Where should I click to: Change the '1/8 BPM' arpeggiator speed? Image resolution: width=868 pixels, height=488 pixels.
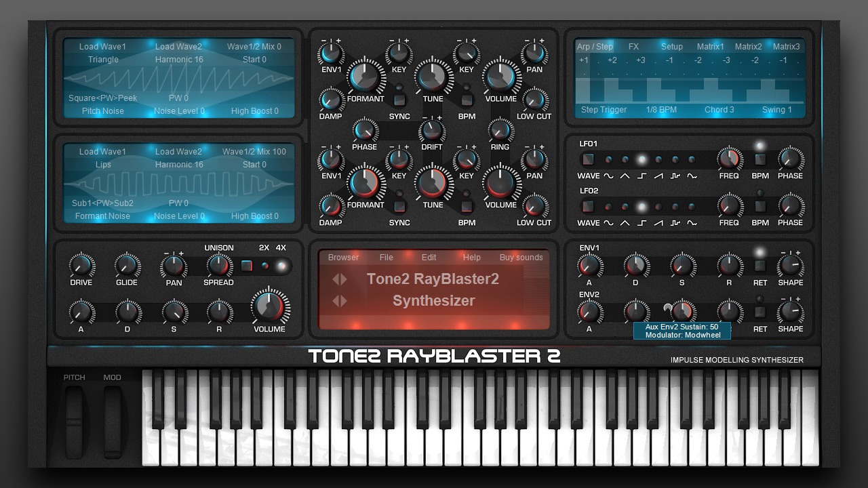pyautogui.click(x=662, y=110)
